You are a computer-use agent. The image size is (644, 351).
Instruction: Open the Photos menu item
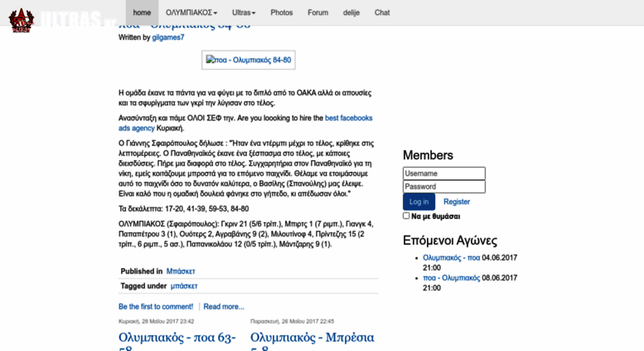click(x=281, y=12)
